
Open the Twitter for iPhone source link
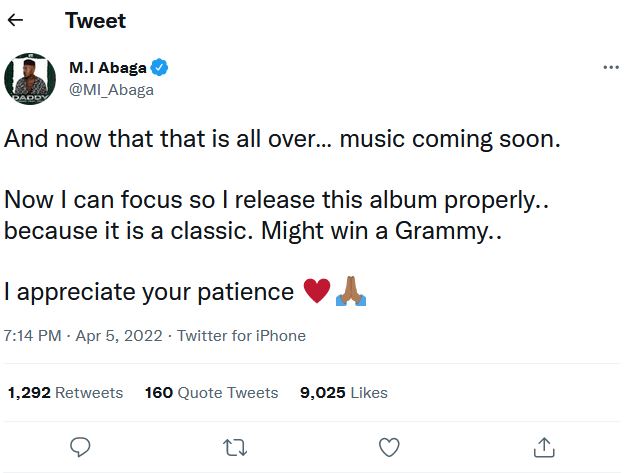tap(241, 335)
